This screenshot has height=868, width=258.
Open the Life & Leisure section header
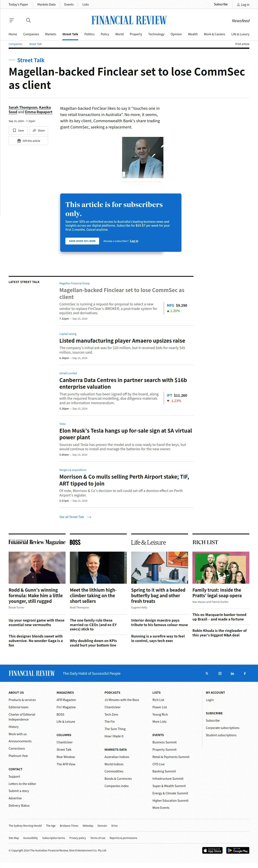149,542
